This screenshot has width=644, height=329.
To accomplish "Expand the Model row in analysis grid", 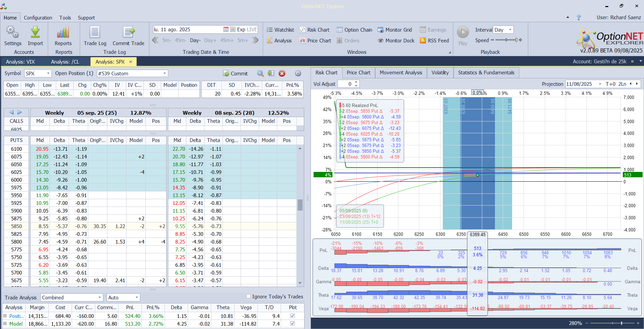I will 5,324.
